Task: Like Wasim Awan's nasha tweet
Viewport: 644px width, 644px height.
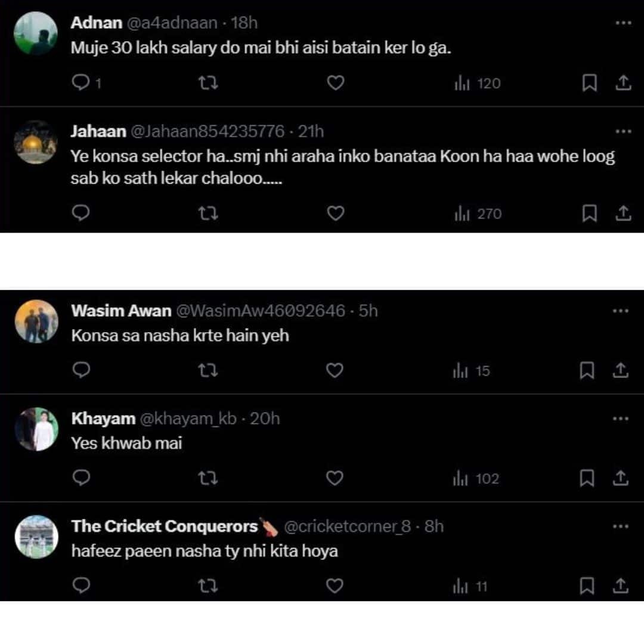Action: pos(335,370)
